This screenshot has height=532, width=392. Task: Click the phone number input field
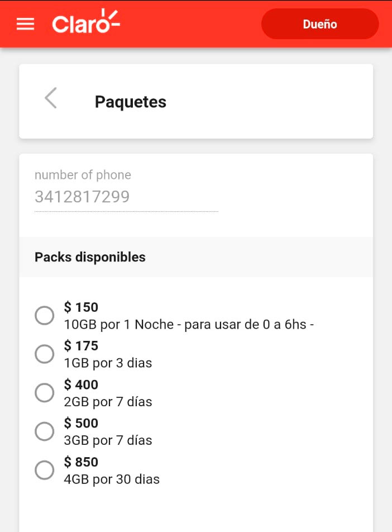pyautogui.click(x=126, y=197)
